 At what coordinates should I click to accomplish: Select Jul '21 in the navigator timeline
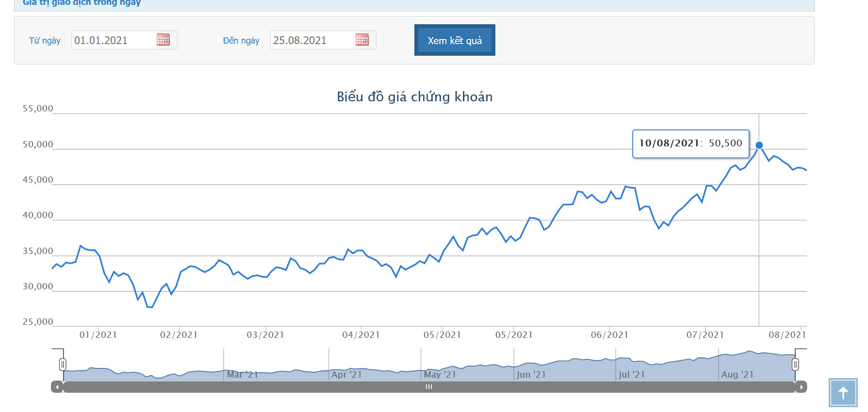pyautogui.click(x=631, y=375)
